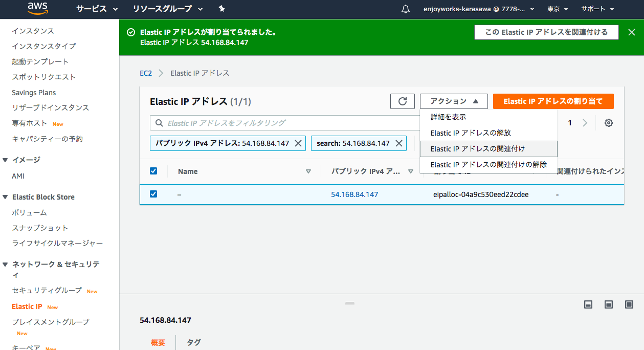Image resolution: width=644 pixels, height=350 pixels.
Task: Toggle the select-all header checkbox
Action: click(x=153, y=171)
